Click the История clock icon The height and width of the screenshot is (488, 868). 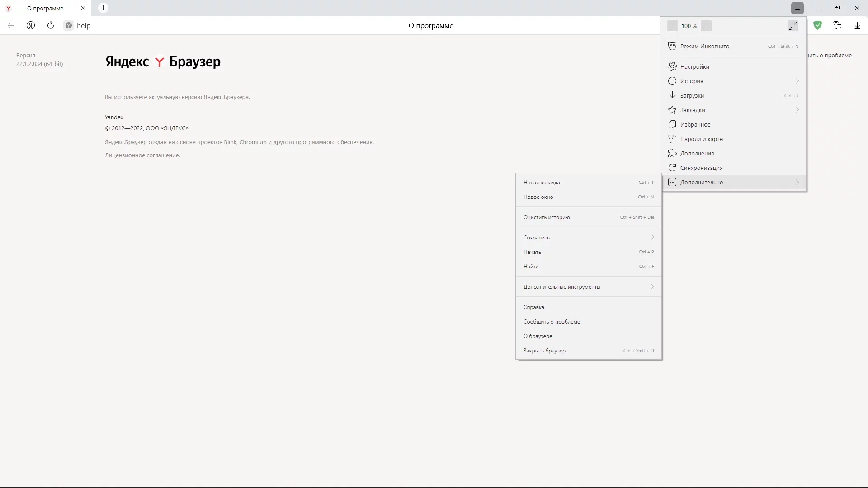(x=672, y=81)
